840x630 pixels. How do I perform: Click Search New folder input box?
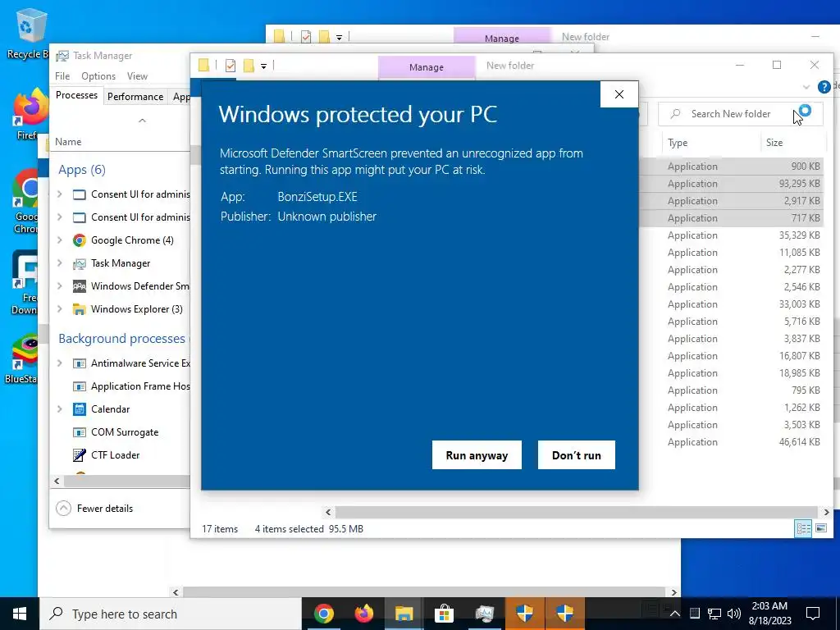741,113
